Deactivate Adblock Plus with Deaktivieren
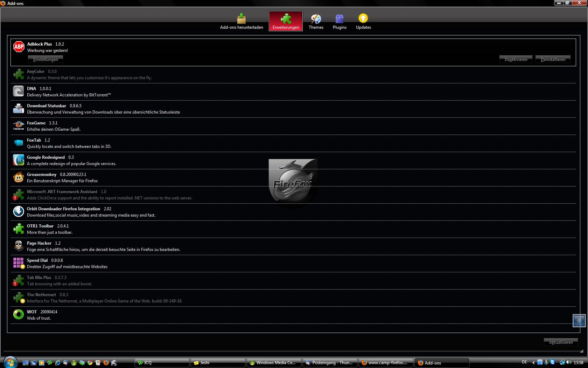This screenshot has width=588, height=368. point(516,60)
